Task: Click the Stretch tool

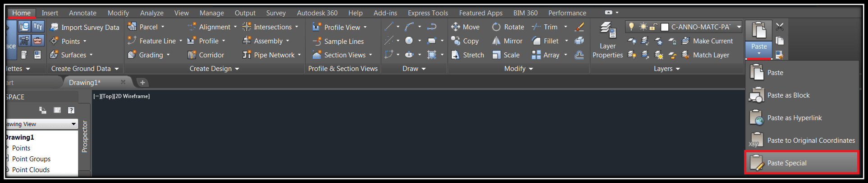Action: point(467,55)
